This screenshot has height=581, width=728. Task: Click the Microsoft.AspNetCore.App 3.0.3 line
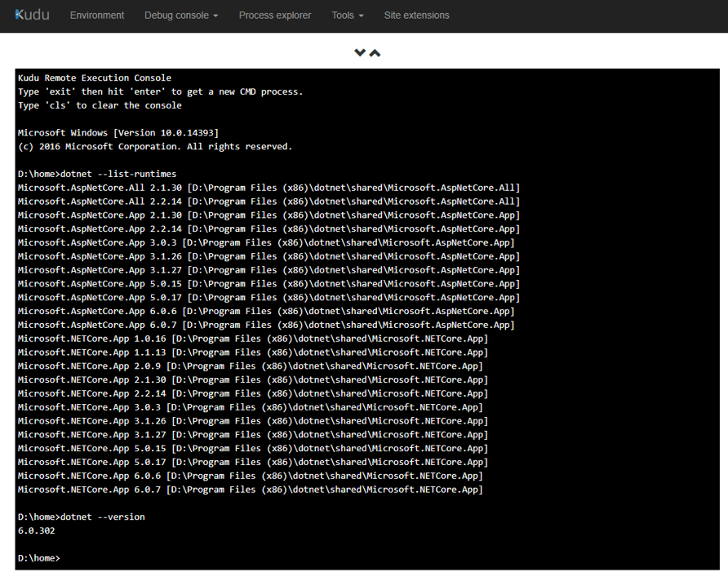[266, 242]
